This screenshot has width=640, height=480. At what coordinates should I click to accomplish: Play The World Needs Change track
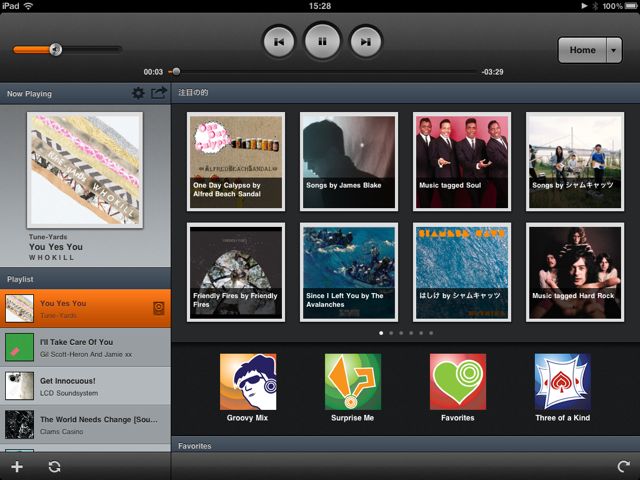(x=85, y=424)
